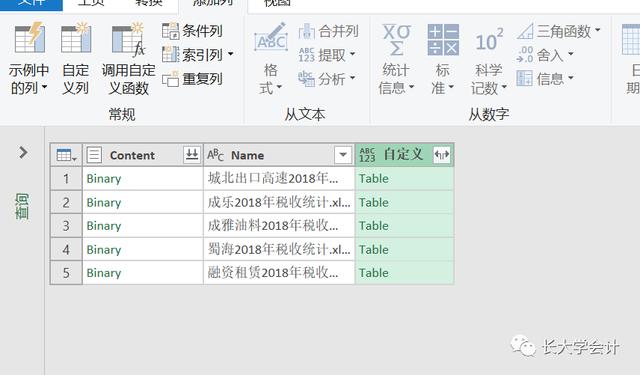Viewport: 640px width, 375px height.
Task: Select row number 4
Action: [x=66, y=249]
